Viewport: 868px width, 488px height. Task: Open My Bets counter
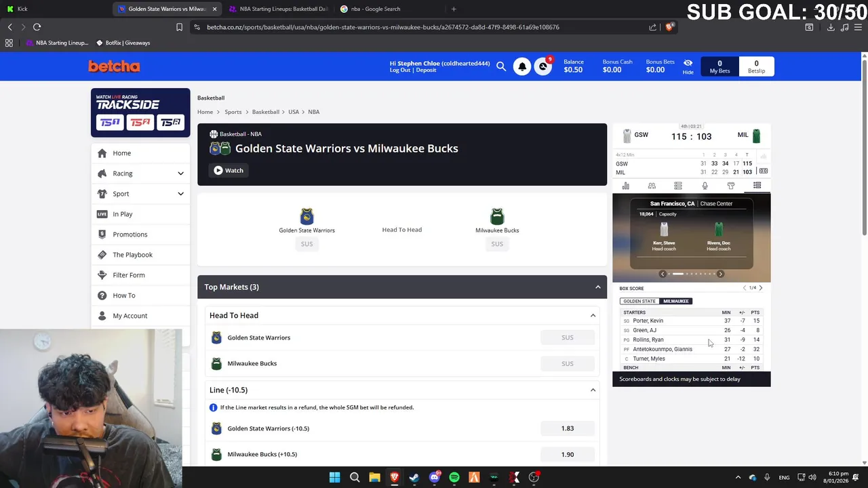(719, 66)
